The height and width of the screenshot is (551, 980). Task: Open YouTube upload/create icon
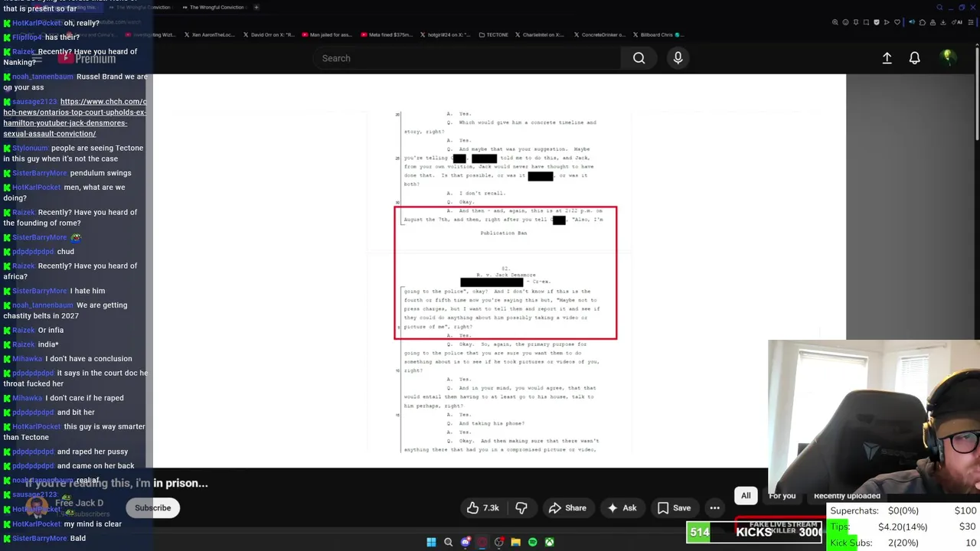[887, 58]
